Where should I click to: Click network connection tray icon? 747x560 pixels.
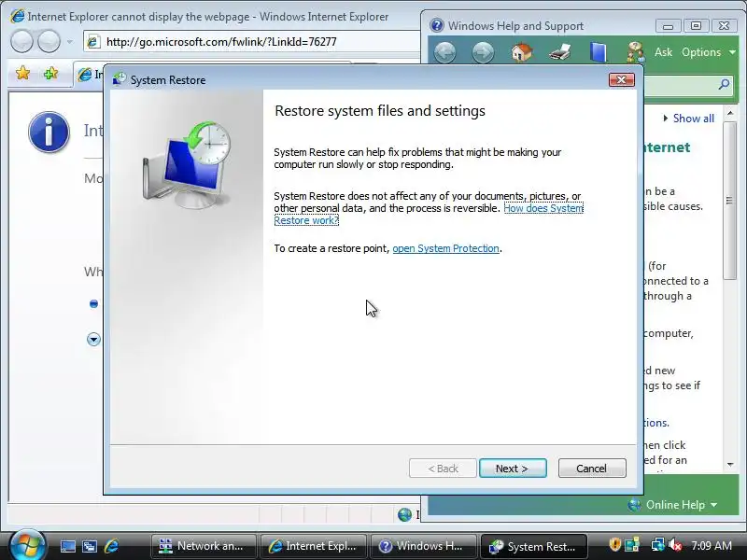(x=658, y=545)
